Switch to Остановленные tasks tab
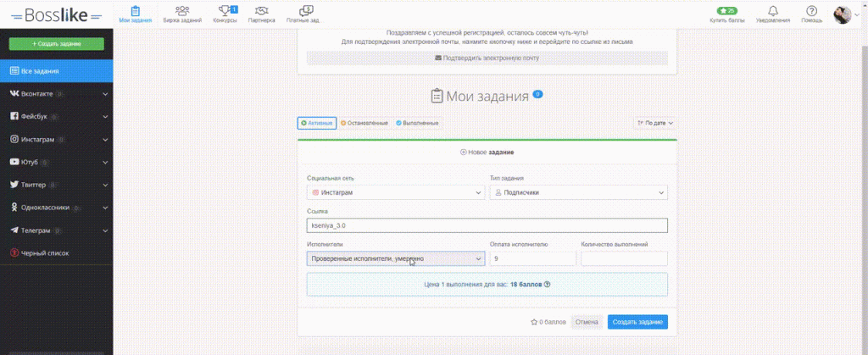The image size is (868, 355). point(364,123)
